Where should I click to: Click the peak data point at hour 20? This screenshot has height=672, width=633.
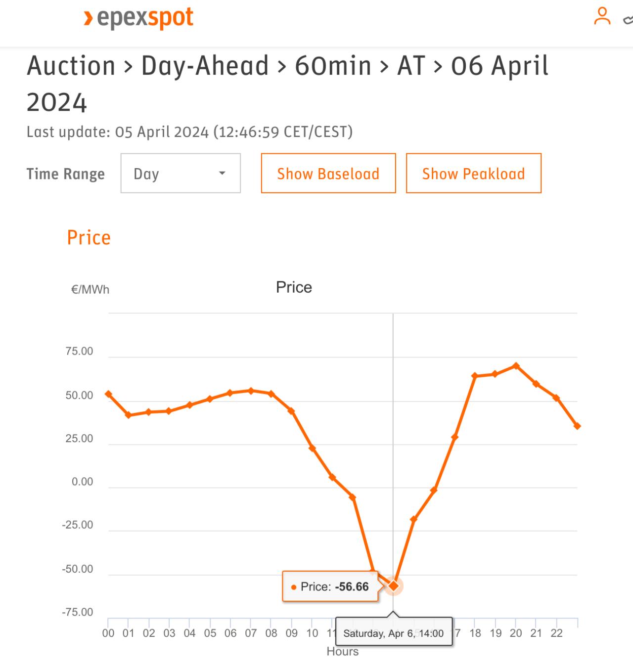click(x=516, y=366)
